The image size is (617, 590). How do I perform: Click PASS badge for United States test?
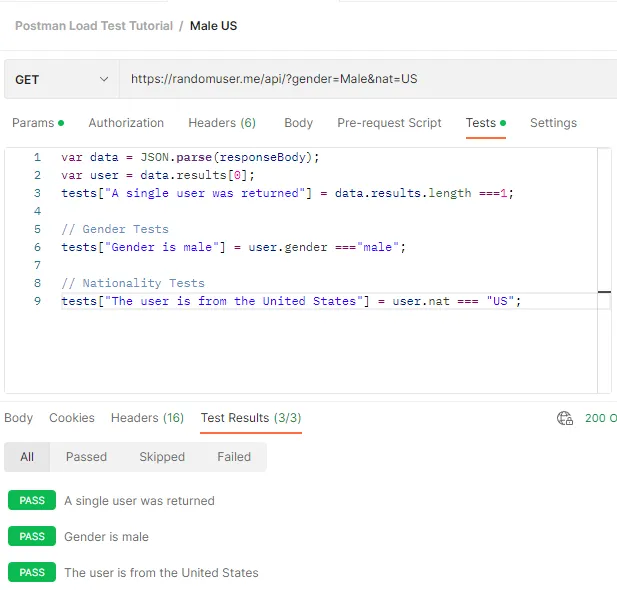coord(32,572)
